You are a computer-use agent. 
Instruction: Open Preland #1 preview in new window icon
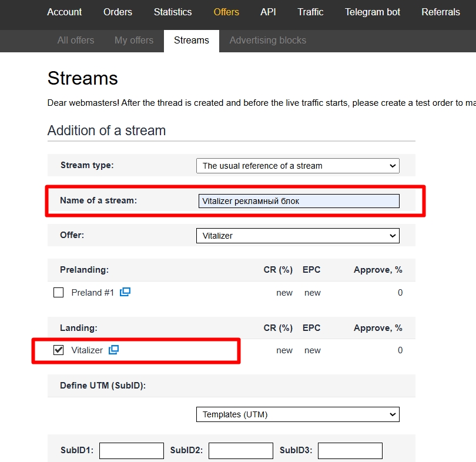tap(125, 292)
